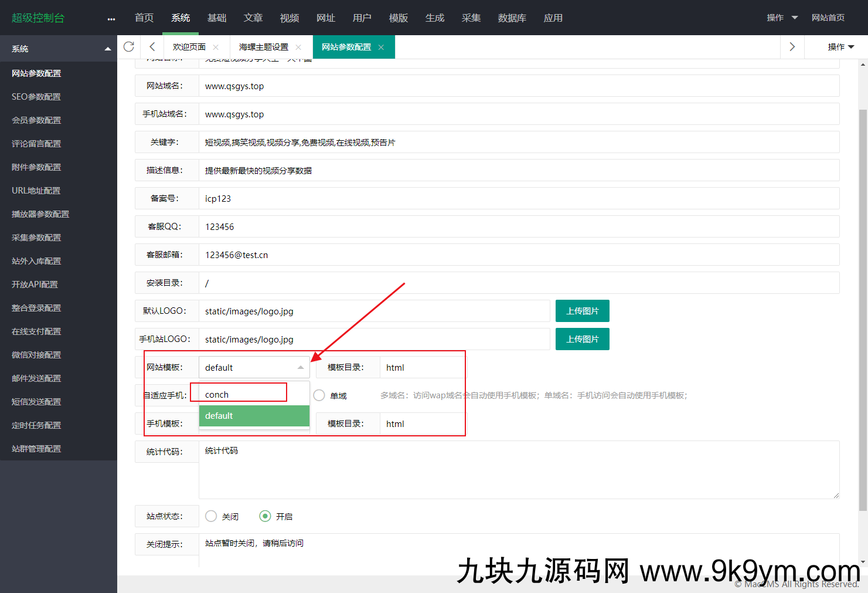The width and height of the screenshot is (868, 593).
Task: Close the 欢迎页面 tab
Action: click(216, 48)
